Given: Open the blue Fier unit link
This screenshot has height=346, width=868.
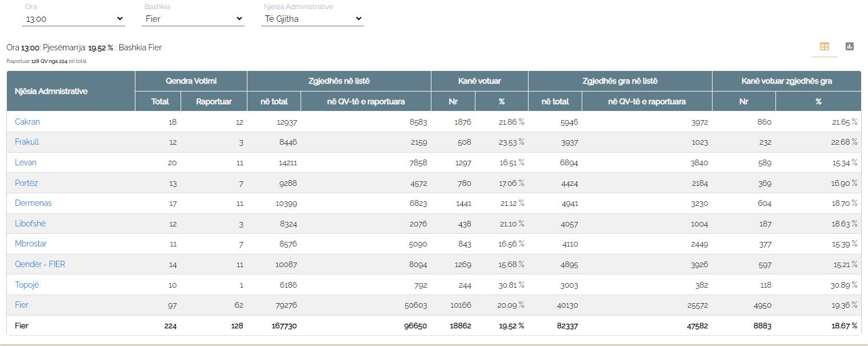Looking at the screenshot, I should [x=22, y=305].
